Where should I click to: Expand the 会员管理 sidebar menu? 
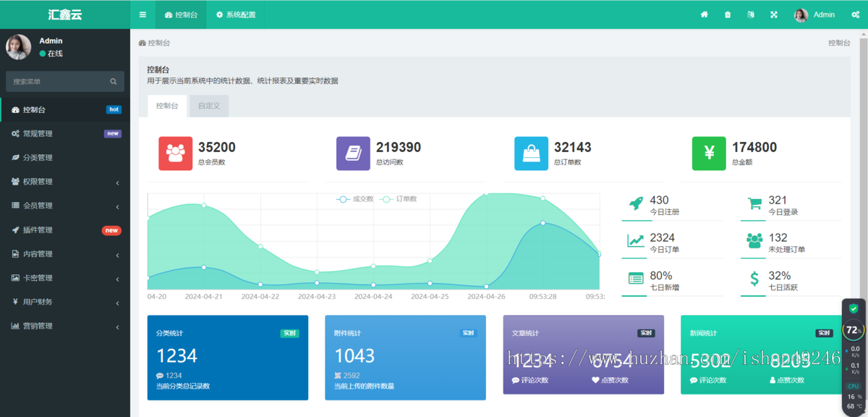(65, 206)
